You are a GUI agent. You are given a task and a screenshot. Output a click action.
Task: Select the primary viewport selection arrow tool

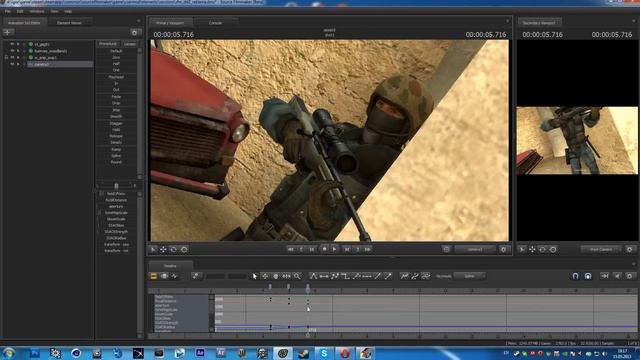pos(153,249)
